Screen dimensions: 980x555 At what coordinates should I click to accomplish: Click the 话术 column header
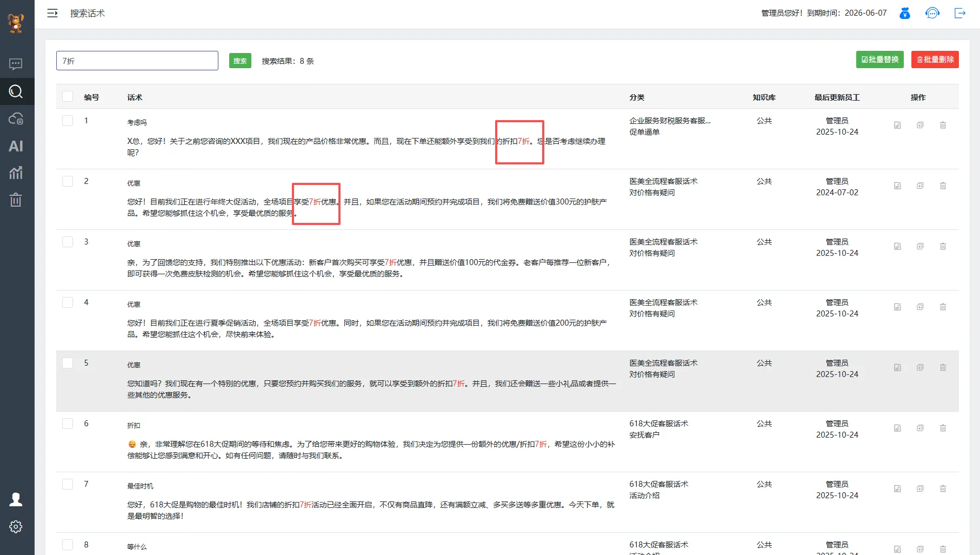pyautogui.click(x=135, y=97)
